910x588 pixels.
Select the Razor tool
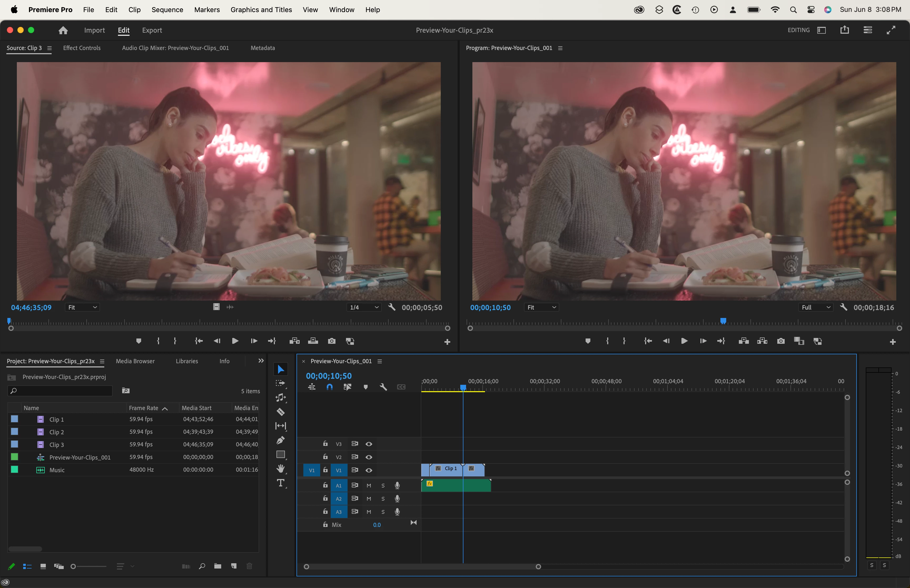281,412
